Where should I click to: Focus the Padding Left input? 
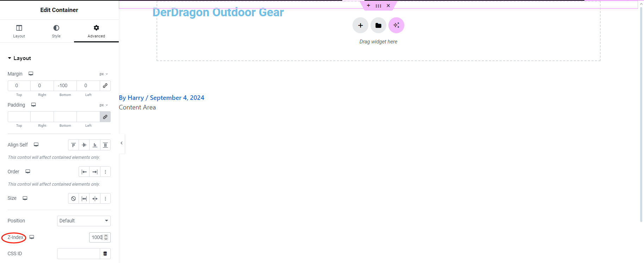[88, 117]
